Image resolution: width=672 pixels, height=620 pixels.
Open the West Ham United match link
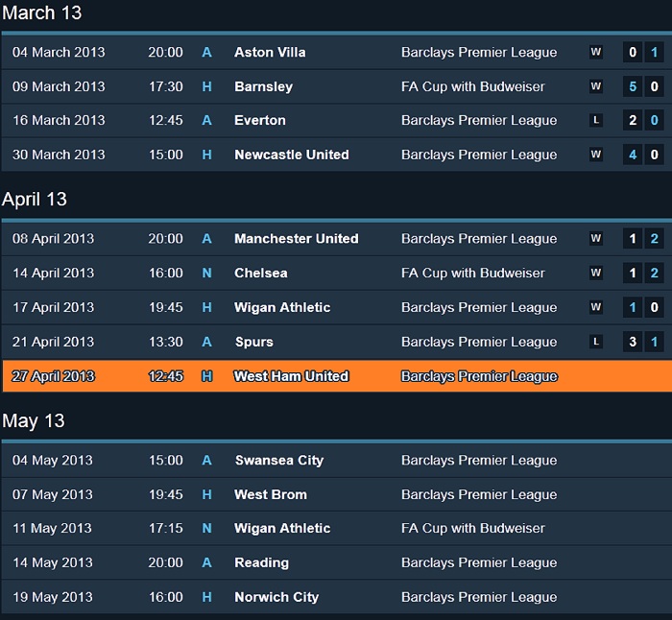point(291,376)
